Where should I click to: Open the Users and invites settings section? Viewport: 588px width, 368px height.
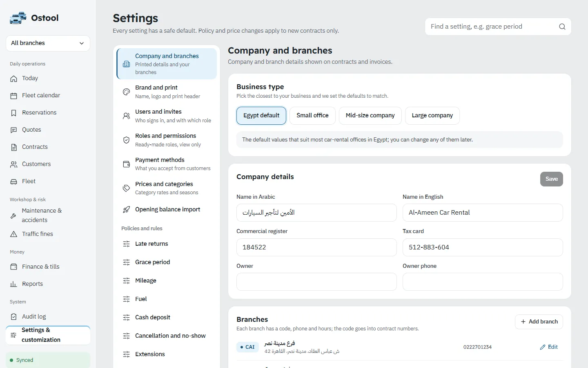167,116
